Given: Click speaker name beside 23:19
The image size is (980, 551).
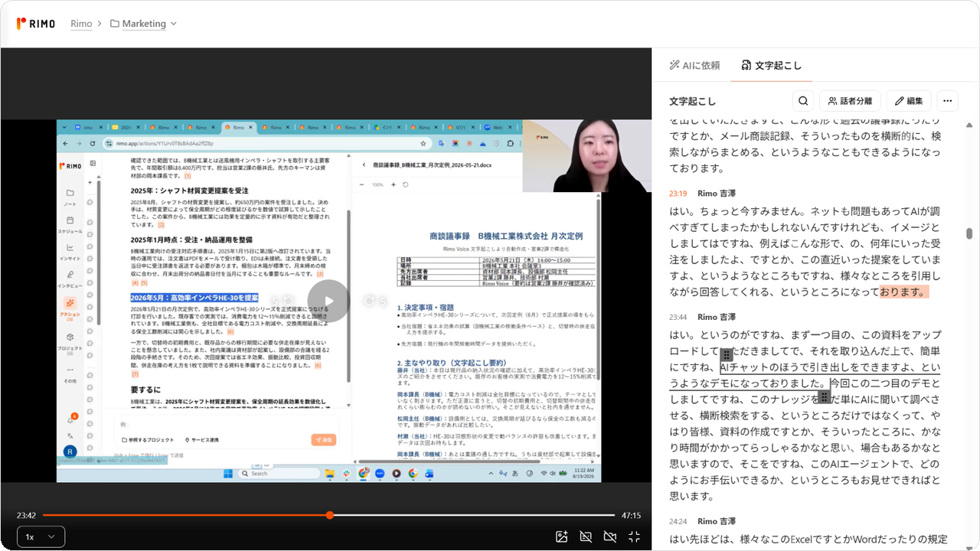Looking at the screenshot, I should pyautogui.click(x=716, y=194).
